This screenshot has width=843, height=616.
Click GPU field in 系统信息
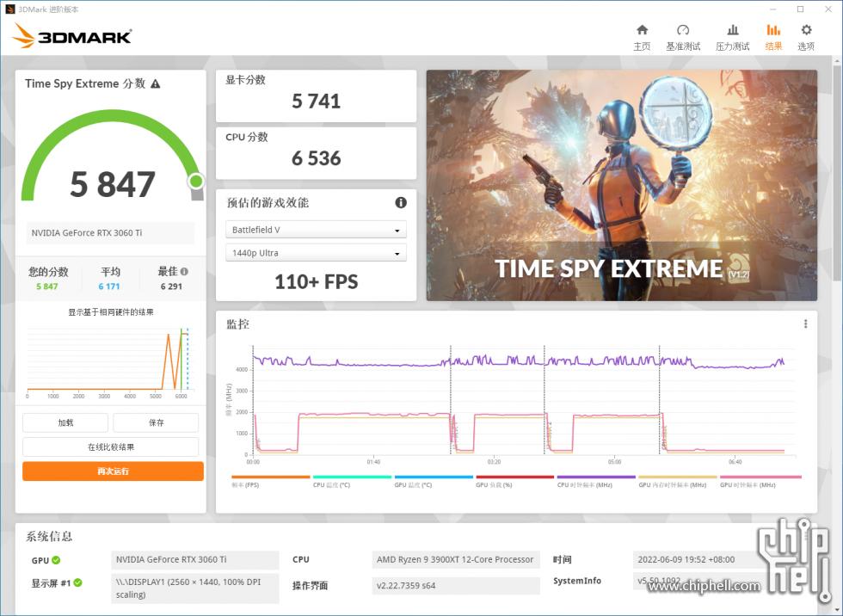pos(195,559)
